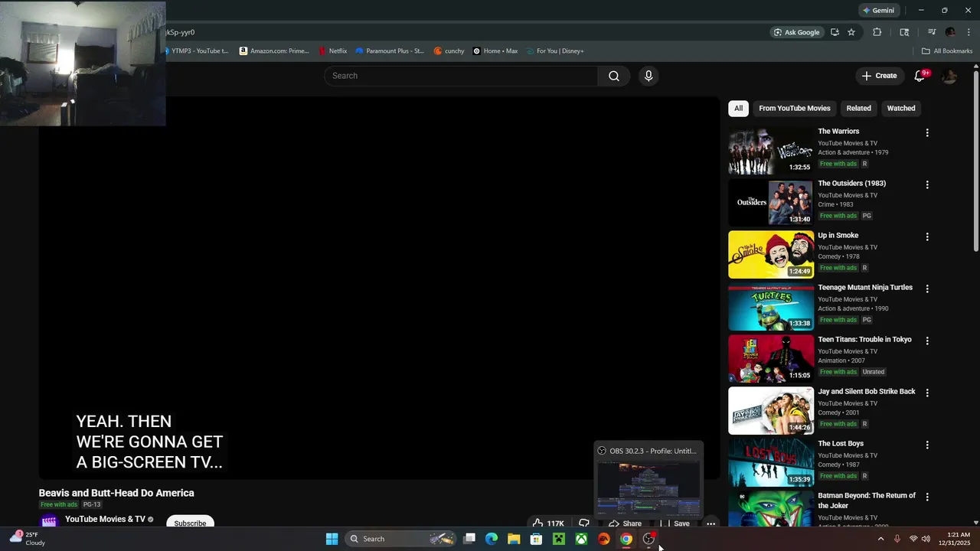The height and width of the screenshot is (551, 980).
Task: Like the video showing 117K
Action: [x=548, y=523]
